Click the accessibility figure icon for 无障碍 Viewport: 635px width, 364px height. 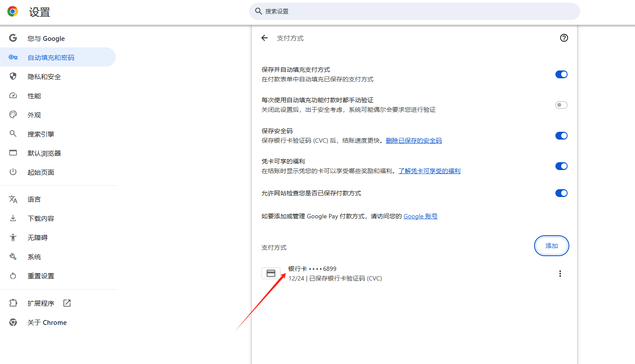click(13, 237)
